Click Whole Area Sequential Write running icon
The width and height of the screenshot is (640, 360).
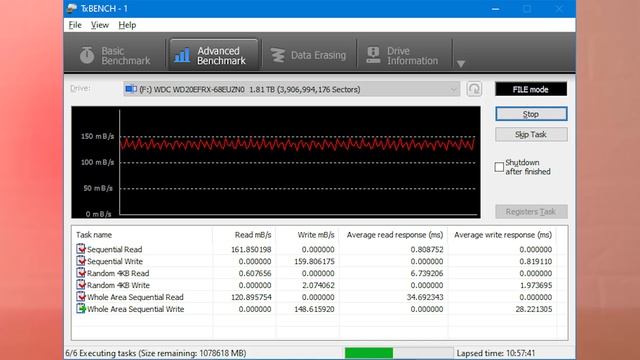(x=81, y=308)
